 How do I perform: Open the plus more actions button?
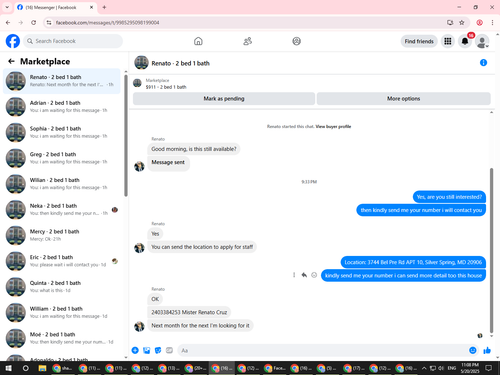[135, 350]
